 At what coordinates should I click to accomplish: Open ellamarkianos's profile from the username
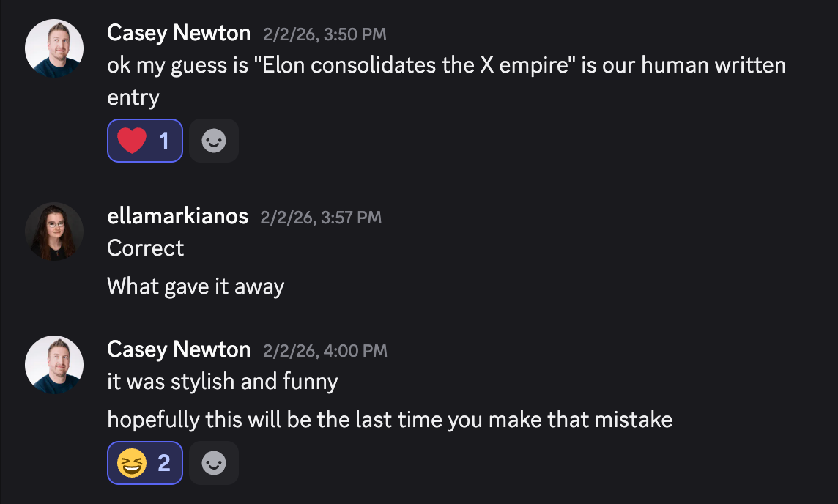click(x=178, y=216)
